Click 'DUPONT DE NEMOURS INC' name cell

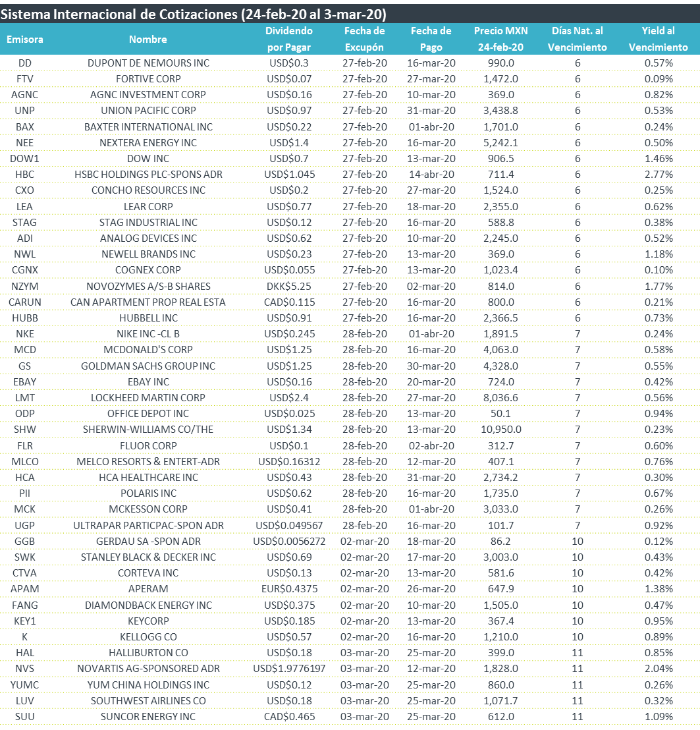pyautogui.click(x=148, y=63)
